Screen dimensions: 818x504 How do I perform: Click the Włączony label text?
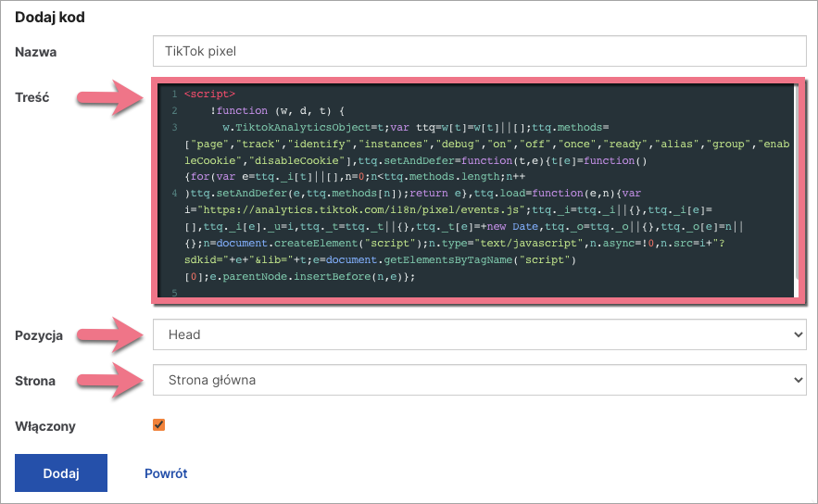46,426
